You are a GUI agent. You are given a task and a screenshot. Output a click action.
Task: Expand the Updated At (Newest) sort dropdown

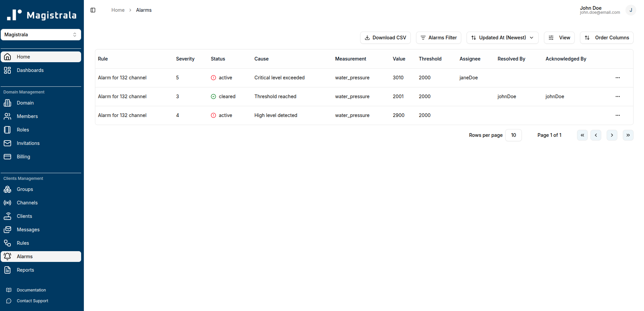[x=502, y=38]
